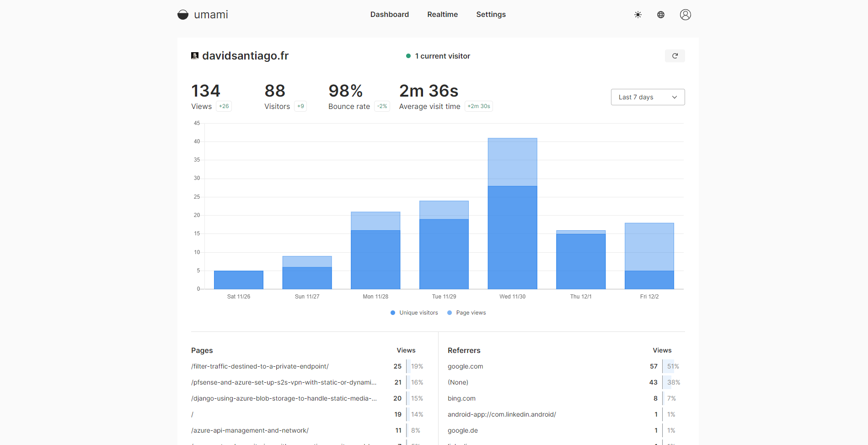Open the /pfsense-and-azure-set-up-s2s-vpn page link
The image size is (868, 445).
284,382
